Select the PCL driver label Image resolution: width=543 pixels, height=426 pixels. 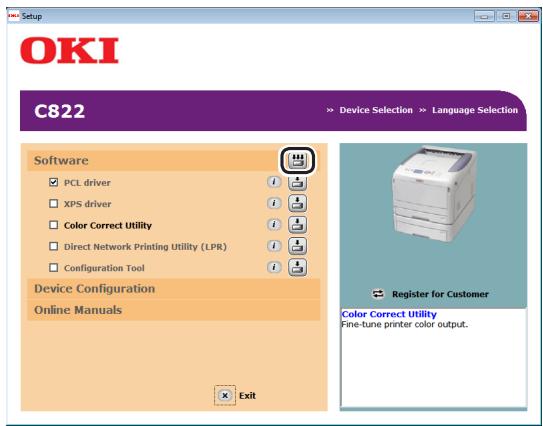(x=87, y=183)
